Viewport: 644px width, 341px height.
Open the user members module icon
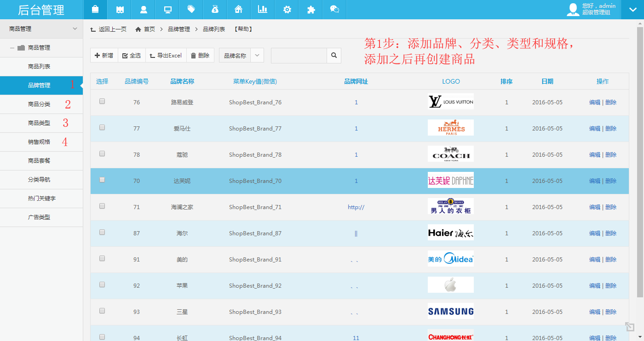pos(144,9)
